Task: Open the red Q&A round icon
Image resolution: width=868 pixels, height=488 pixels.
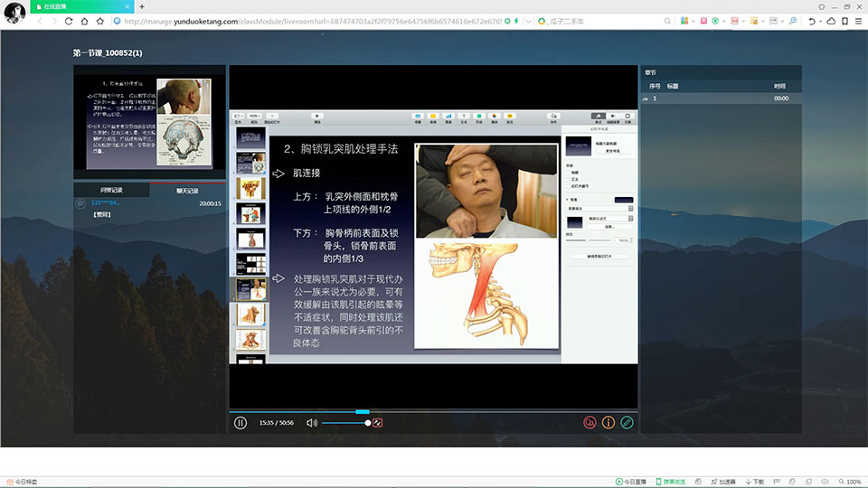Action: coord(590,423)
